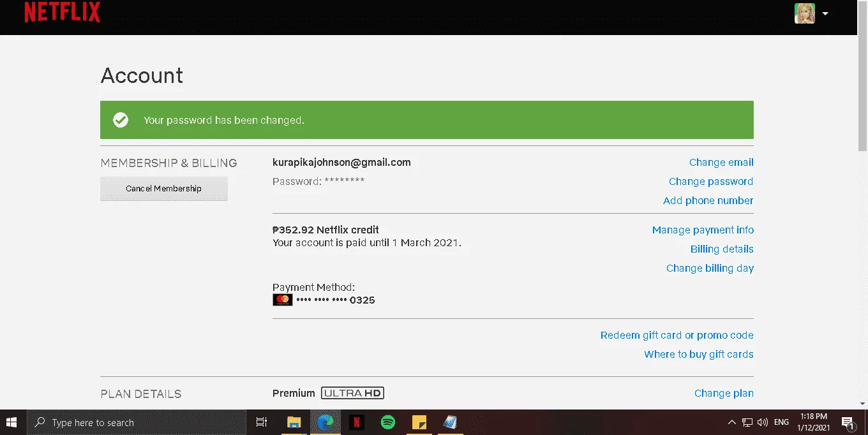Open the Change email link
The image size is (868, 435).
pyautogui.click(x=721, y=163)
